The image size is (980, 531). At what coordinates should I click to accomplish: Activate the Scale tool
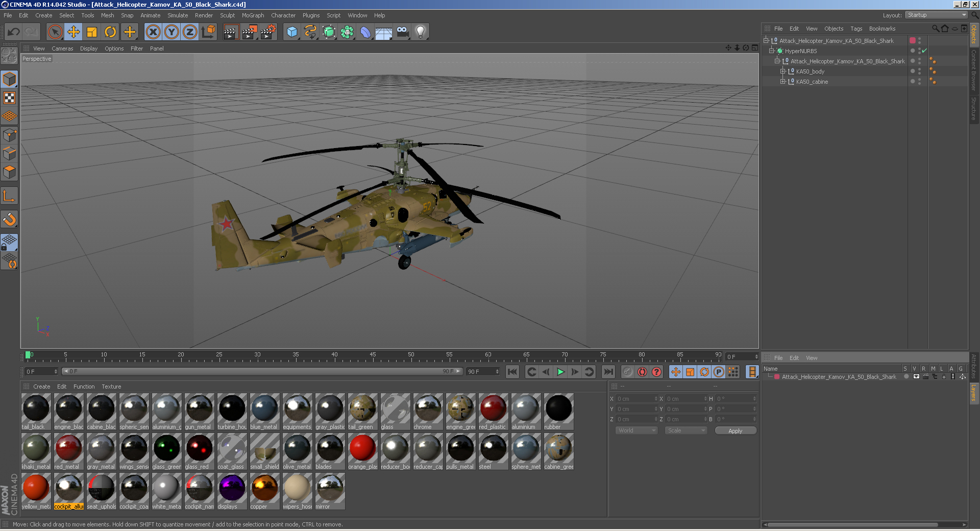[92, 32]
